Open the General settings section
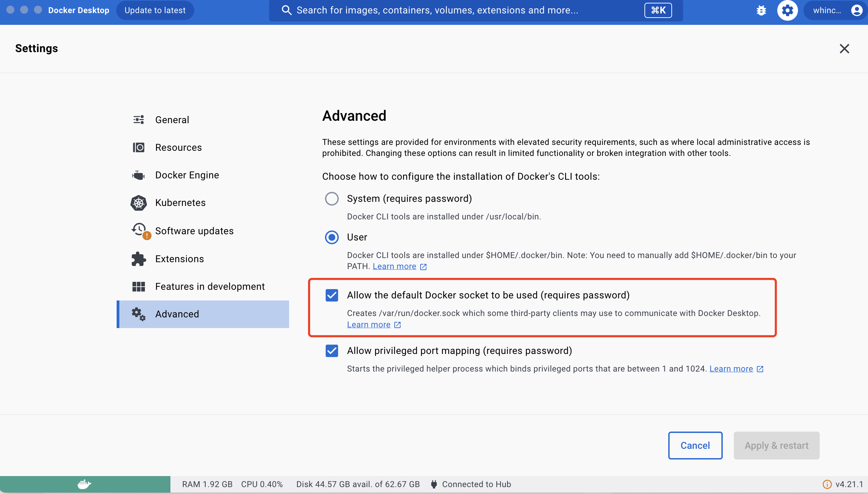Screen dimensions: 868x494 (x=172, y=120)
